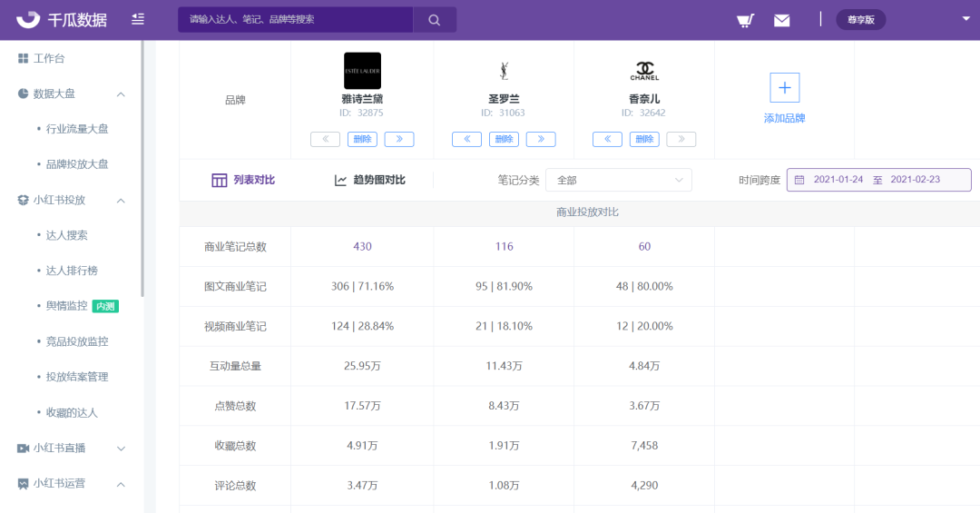Screen dimensions: 980x513
Task: Delete the 雅诗兰黛 brand
Action: 362,139
